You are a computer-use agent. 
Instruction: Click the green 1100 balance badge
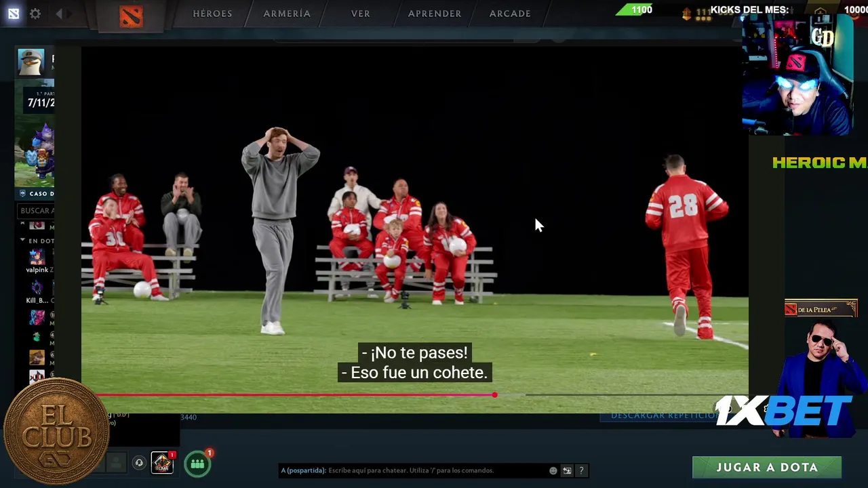click(x=636, y=9)
